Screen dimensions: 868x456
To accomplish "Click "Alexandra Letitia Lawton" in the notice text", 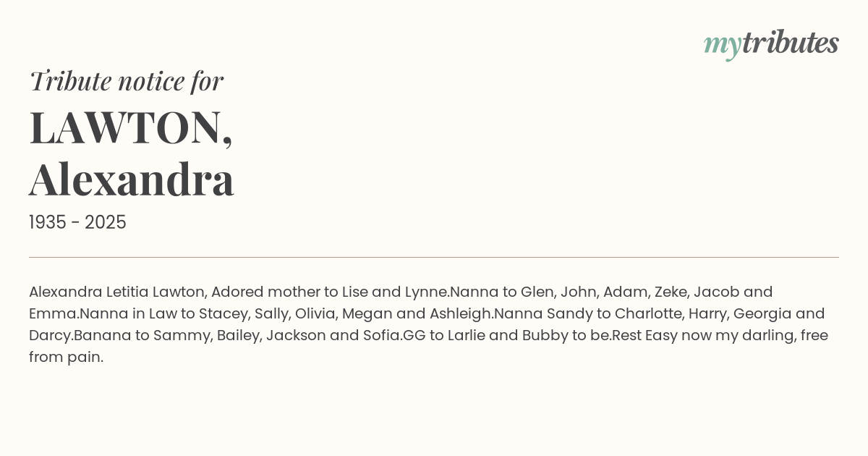I will tap(117, 292).
